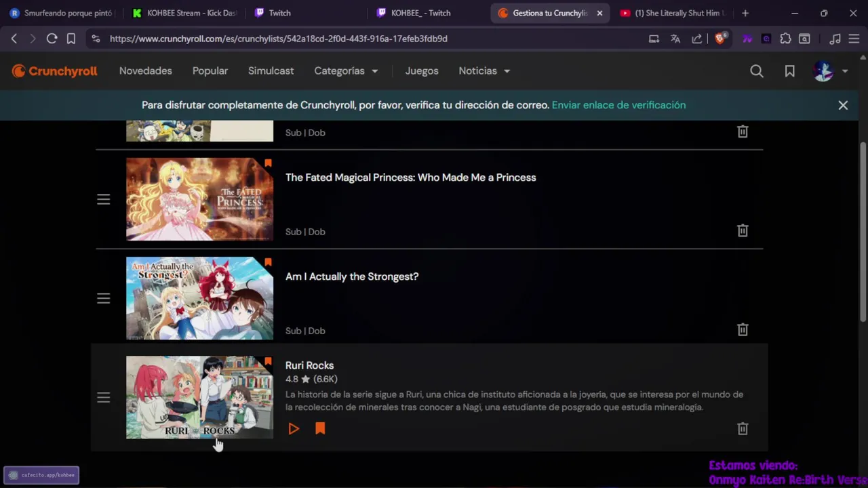
Task: Open the browser extensions puzzle icon
Action: coord(785,39)
